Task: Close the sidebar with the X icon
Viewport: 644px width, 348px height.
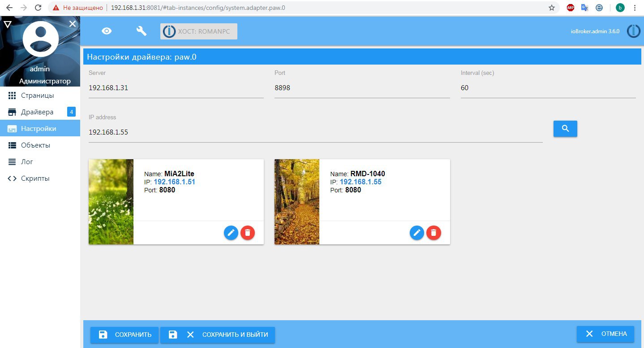Action: (x=73, y=24)
